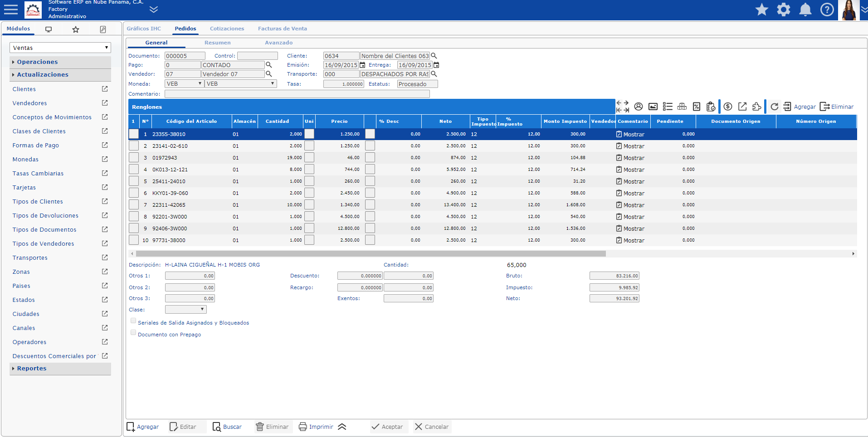The width and height of the screenshot is (868, 437).
Task: Click the external link icon in Renglones toolbar
Action: (742, 107)
